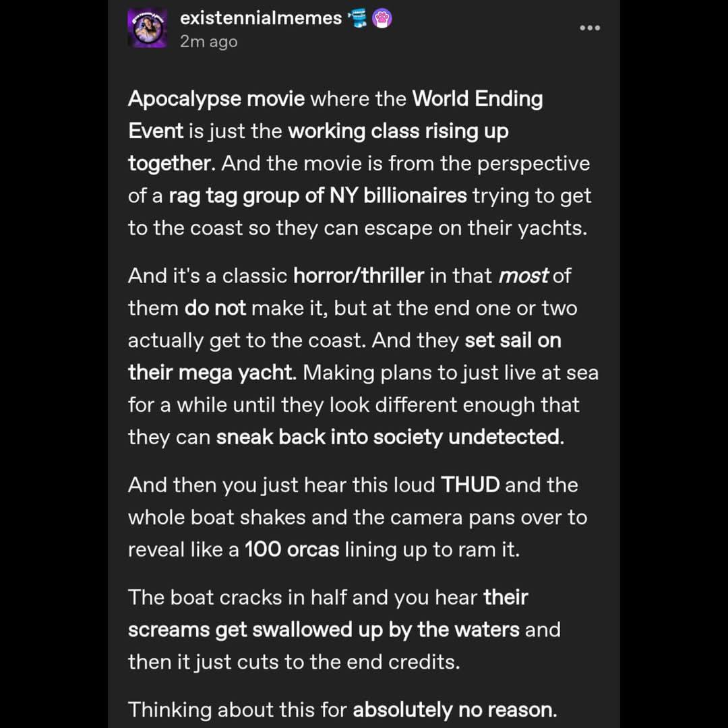The width and height of the screenshot is (728, 728).
Task: Click 'sneak back into society undetected' phrase
Action: coord(388,437)
